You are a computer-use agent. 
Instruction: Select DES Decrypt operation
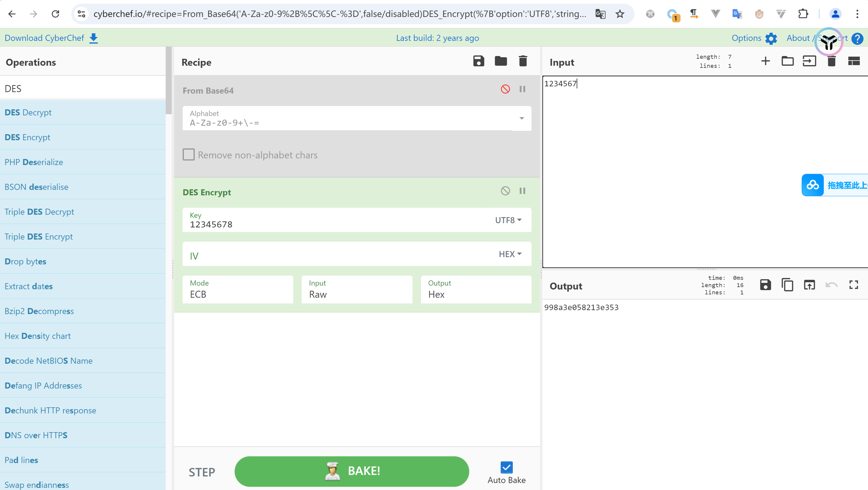[x=83, y=112]
